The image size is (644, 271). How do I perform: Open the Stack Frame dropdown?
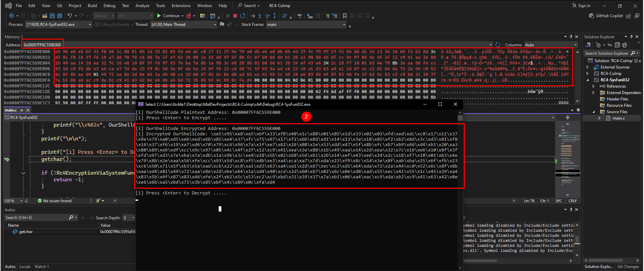tap(306, 25)
